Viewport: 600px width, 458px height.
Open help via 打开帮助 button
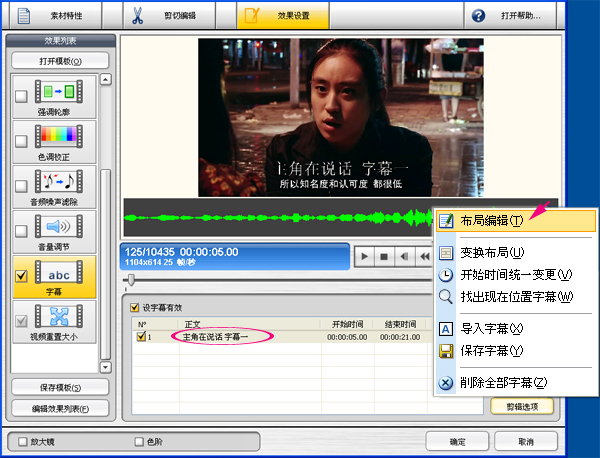[510, 15]
